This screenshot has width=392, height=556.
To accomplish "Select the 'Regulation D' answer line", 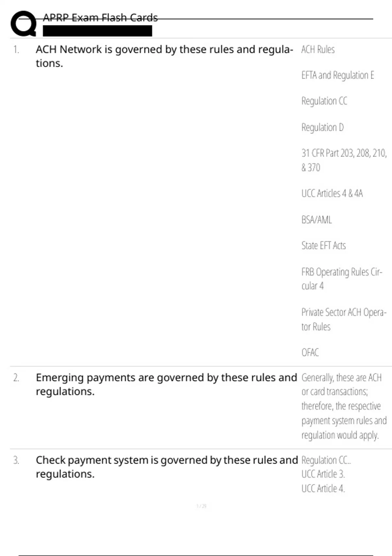I will (x=322, y=127).
